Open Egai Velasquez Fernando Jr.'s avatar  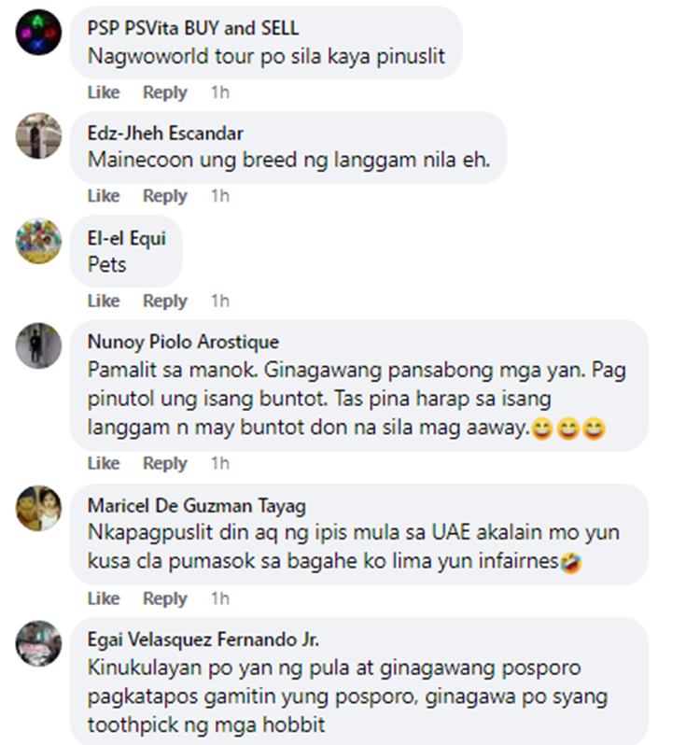click(x=38, y=643)
